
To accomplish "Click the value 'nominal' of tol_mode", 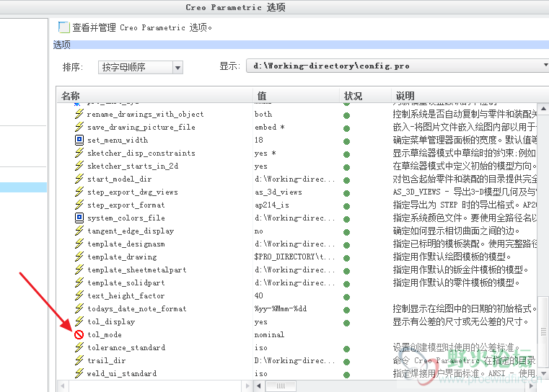I will point(269,334).
